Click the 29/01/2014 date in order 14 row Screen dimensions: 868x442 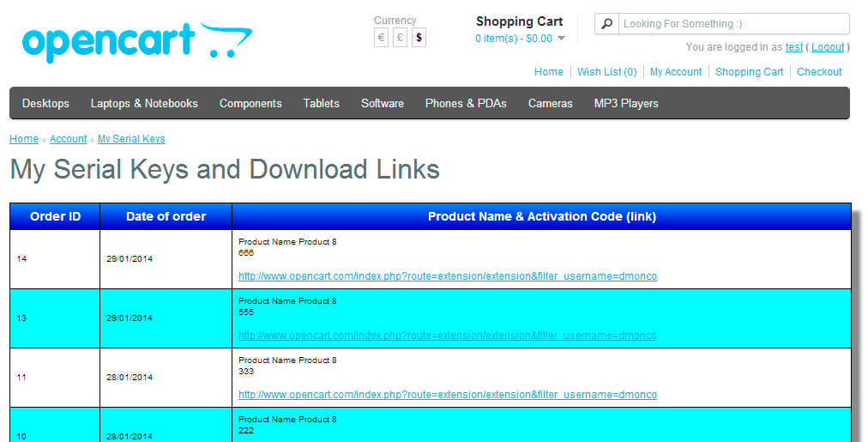pos(130,258)
